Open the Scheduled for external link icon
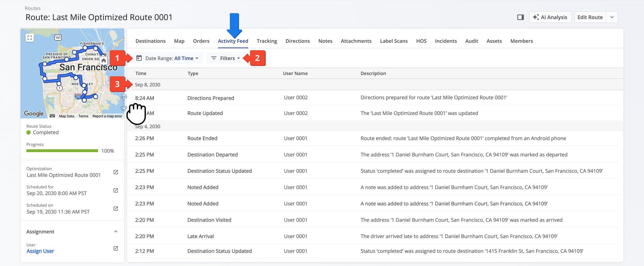 (116, 190)
